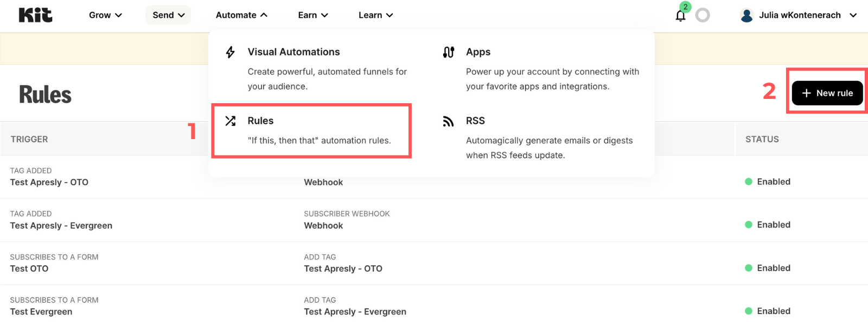Click the Rules page heading
The height and width of the screenshot is (326, 868).
coord(45,95)
